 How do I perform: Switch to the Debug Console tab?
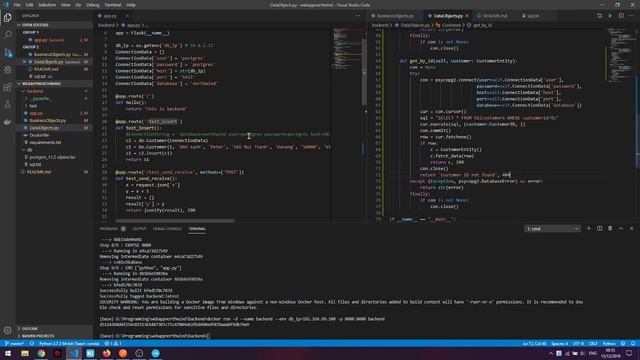coord(167,229)
